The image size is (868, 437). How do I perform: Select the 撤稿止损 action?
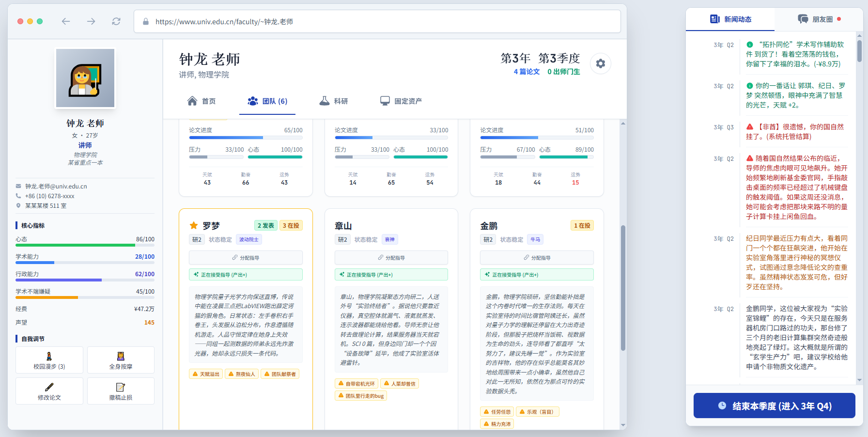(121, 391)
